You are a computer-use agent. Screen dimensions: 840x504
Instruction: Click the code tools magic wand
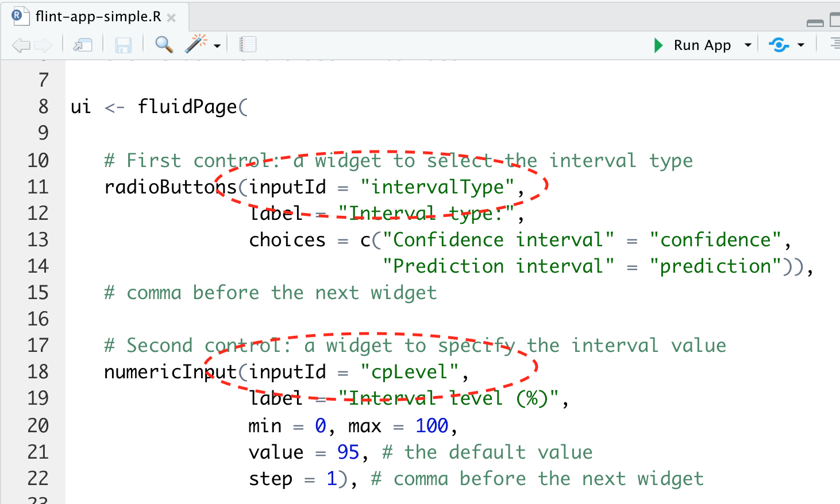[196, 44]
